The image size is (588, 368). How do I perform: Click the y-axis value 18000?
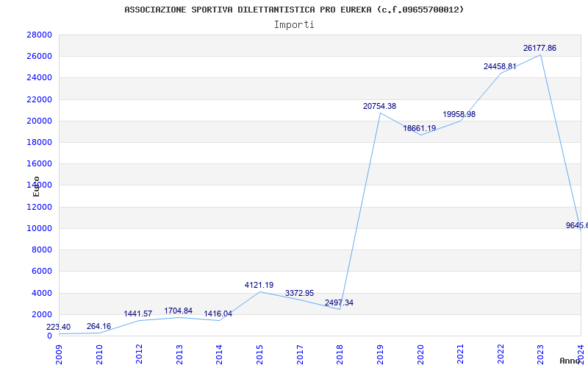tap(39, 142)
